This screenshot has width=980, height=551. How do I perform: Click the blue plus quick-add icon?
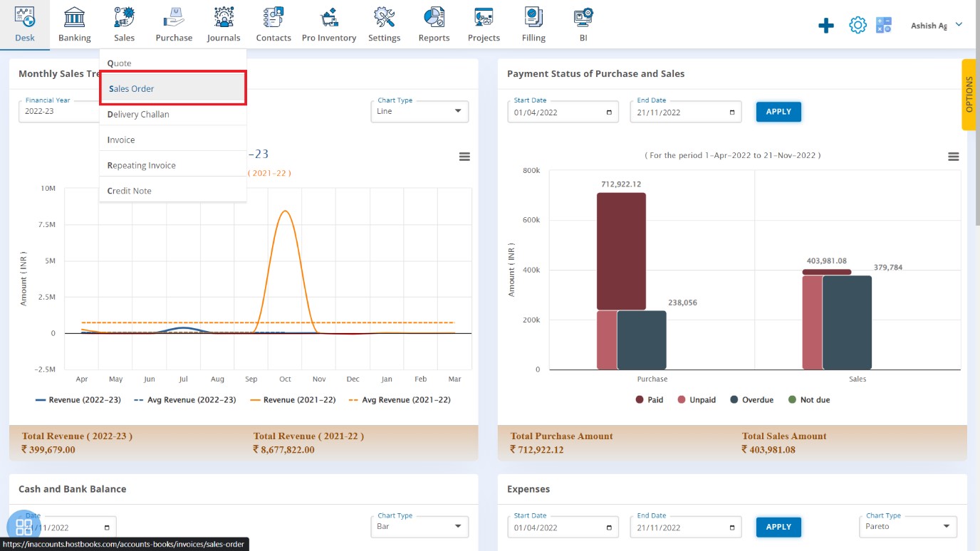point(825,26)
